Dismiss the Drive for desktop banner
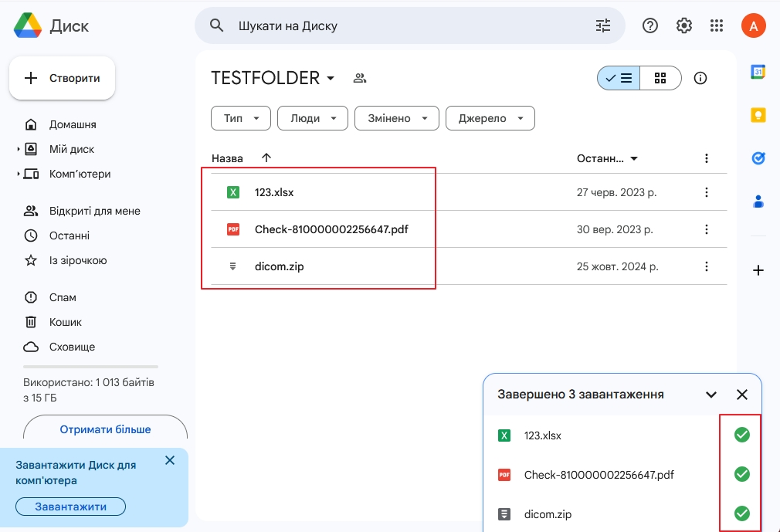This screenshot has height=532, width=780. click(170, 460)
